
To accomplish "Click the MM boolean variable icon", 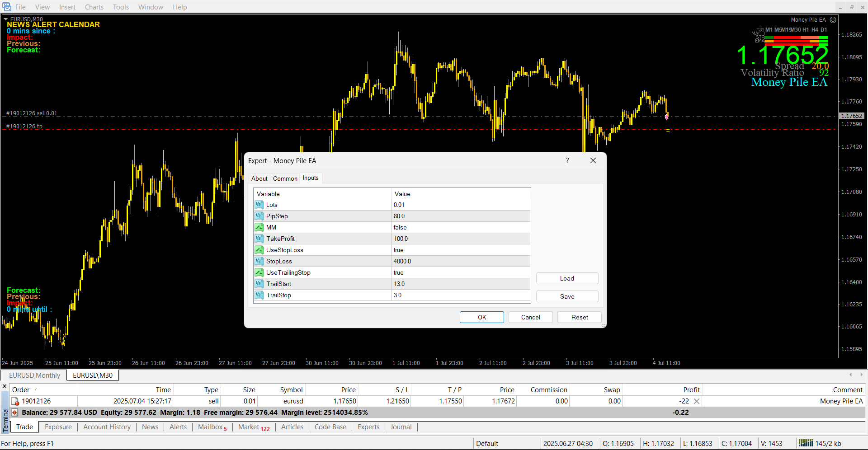I will click(259, 227).
